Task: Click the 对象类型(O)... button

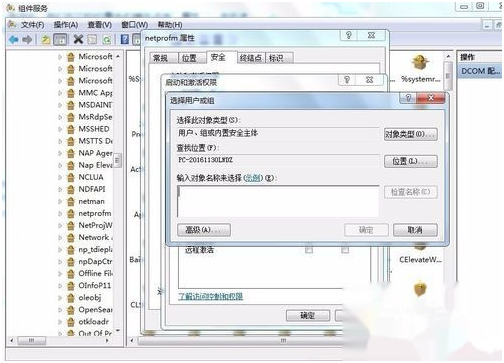Action: (410, 134)
